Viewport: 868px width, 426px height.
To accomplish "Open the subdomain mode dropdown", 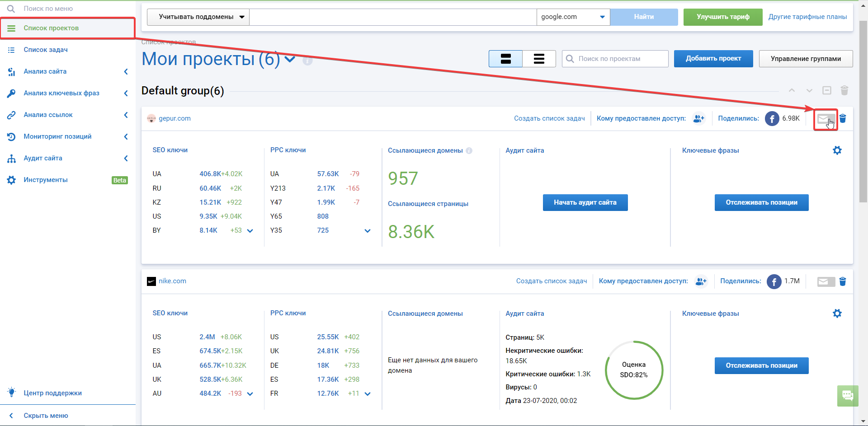I will [x=198, y=17].
